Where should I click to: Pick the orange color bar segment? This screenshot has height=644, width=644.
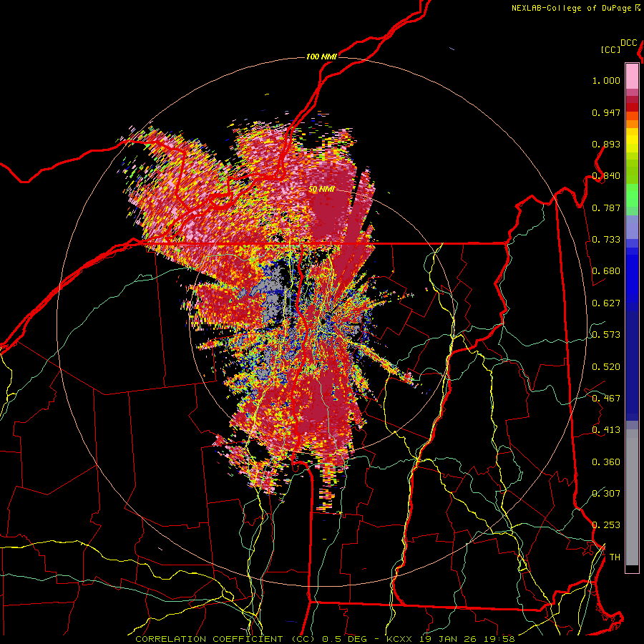tap(632, 124)
